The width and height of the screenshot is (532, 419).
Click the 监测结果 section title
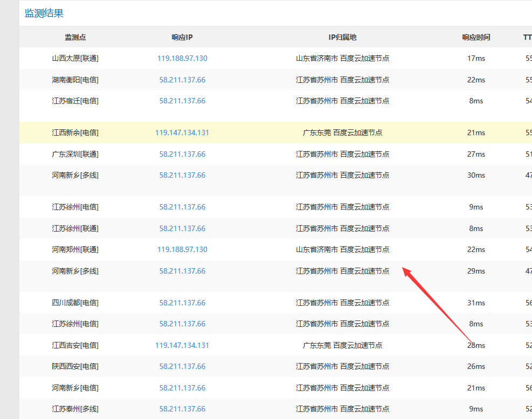tap(44, 13)
